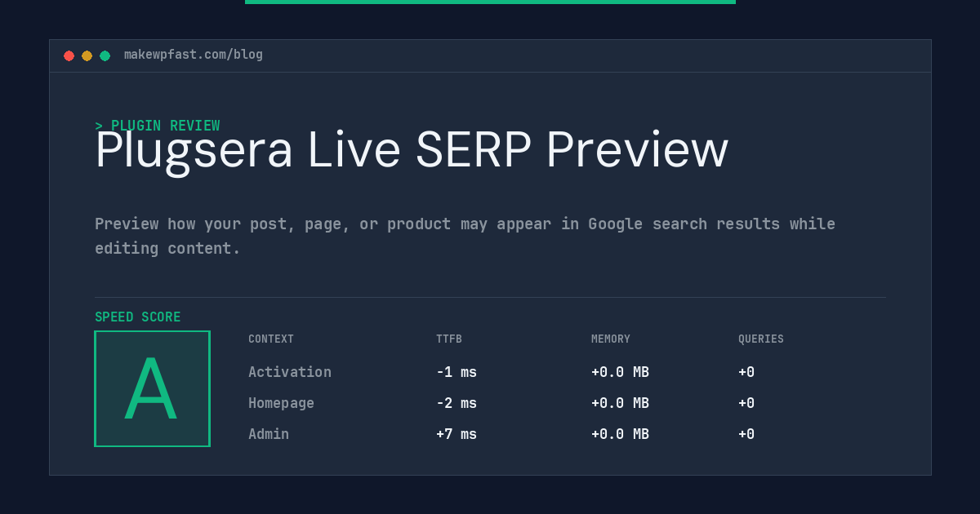This screenshot has height=514, width=980.
Task: Click the '-1 ms' TTFB value
Action: click(x=457, y=372)
